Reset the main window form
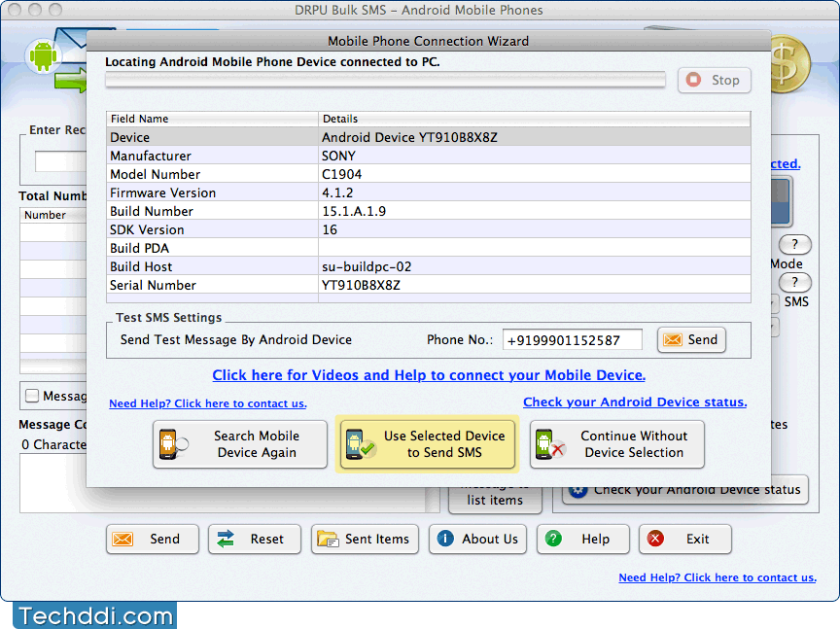 coord(255,539)
